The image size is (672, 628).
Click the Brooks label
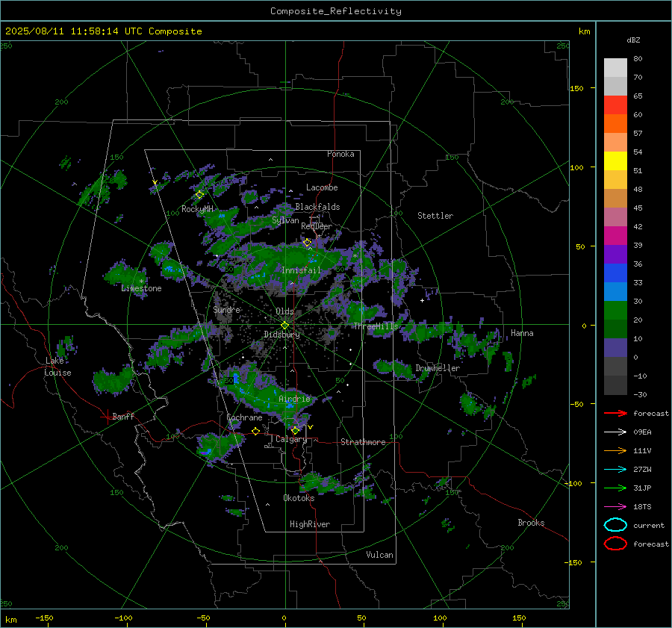pyautogui.click(x=531, y=523)
